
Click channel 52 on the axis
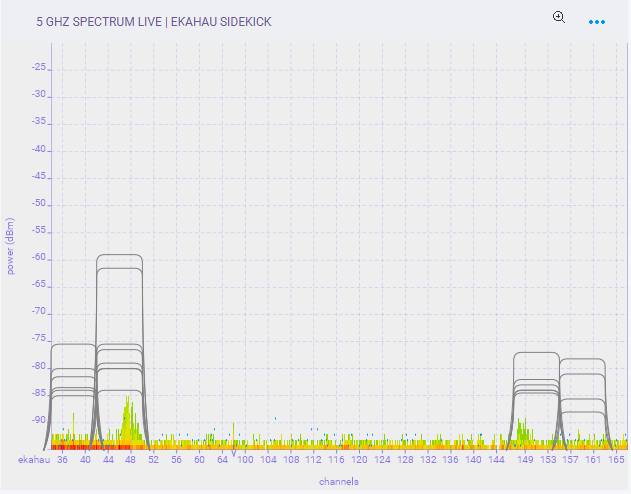click(154, 459)
